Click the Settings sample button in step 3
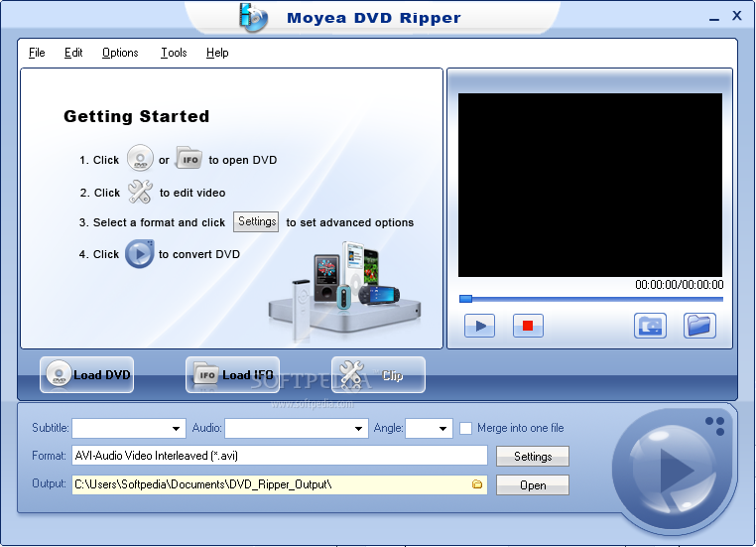Screen dimensions: 756x547 pyautogui.click(x=256, y=222)
